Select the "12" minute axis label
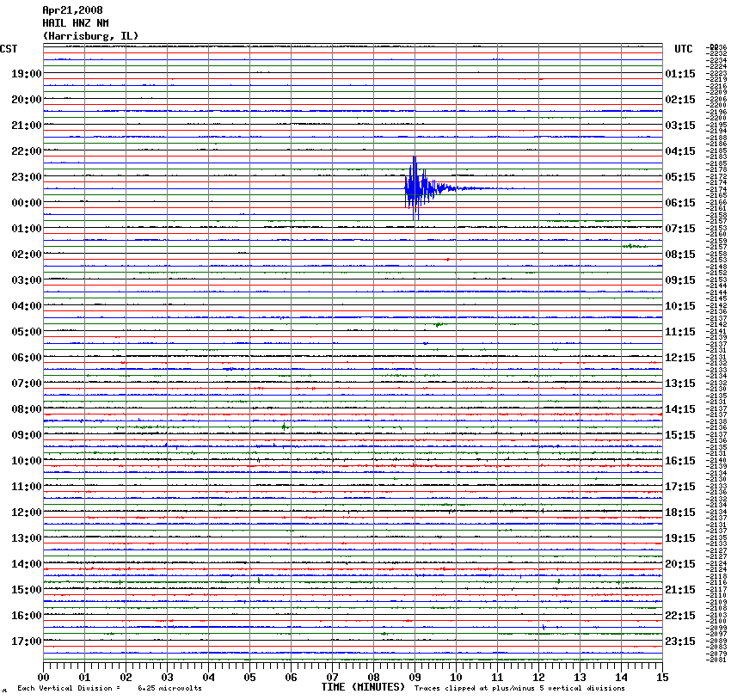Image resolution: width=731 pixels, height=700 pixels. click(538, 678)
